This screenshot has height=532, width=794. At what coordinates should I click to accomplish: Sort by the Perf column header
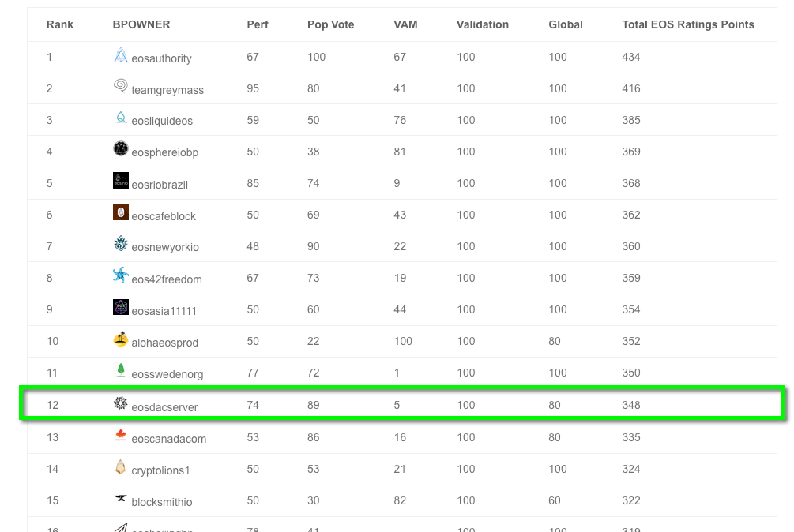pyautogui.click(x=258, y=24)
